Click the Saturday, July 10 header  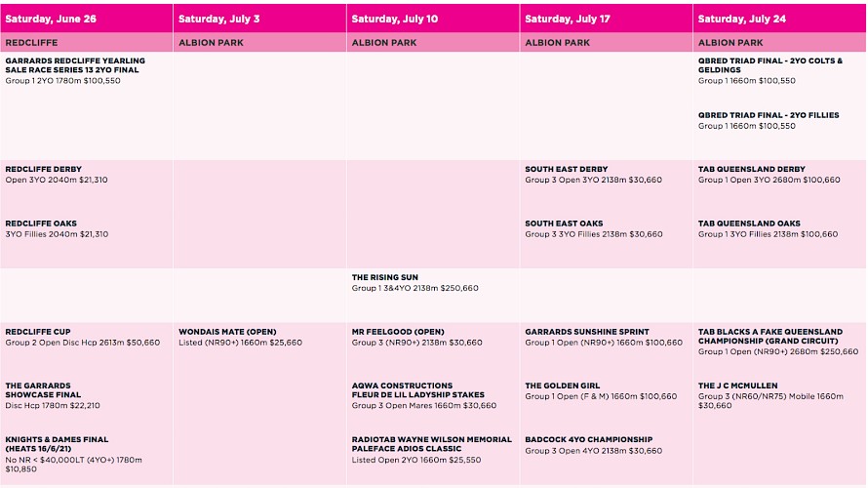pos(395,19)
